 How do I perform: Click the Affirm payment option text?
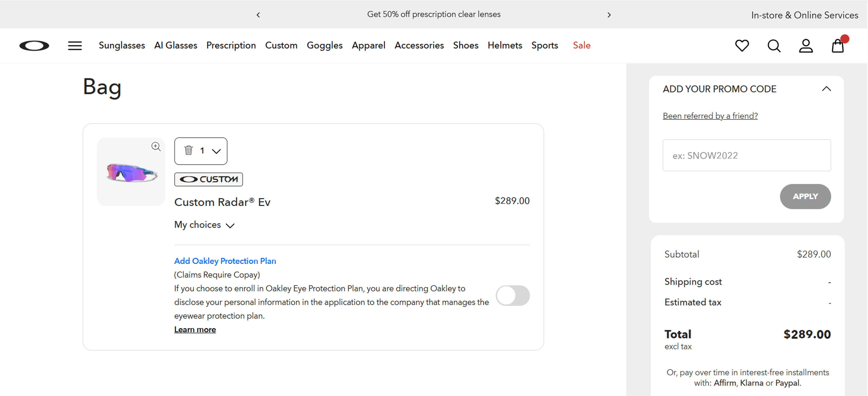[725, 383]
